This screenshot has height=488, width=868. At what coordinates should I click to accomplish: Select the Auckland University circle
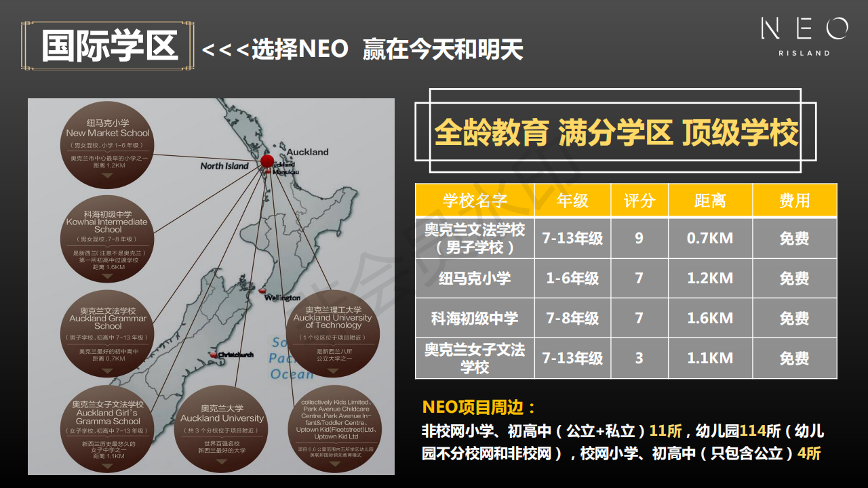click(222, 428)
